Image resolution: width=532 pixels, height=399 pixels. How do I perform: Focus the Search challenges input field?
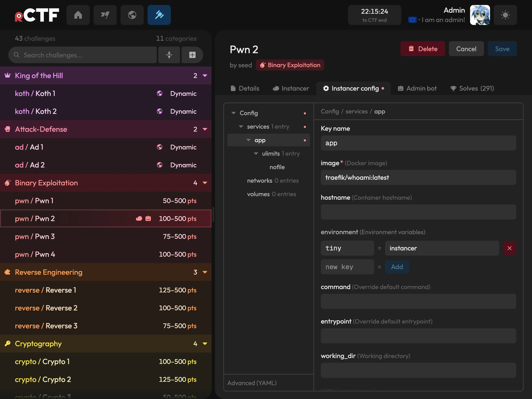[83, 55]
